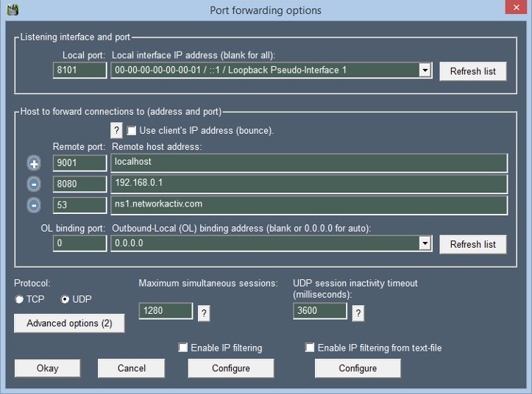532x394 pixels.
Task: Expand the local interface IP address dropdown
Action: [425, 70]
